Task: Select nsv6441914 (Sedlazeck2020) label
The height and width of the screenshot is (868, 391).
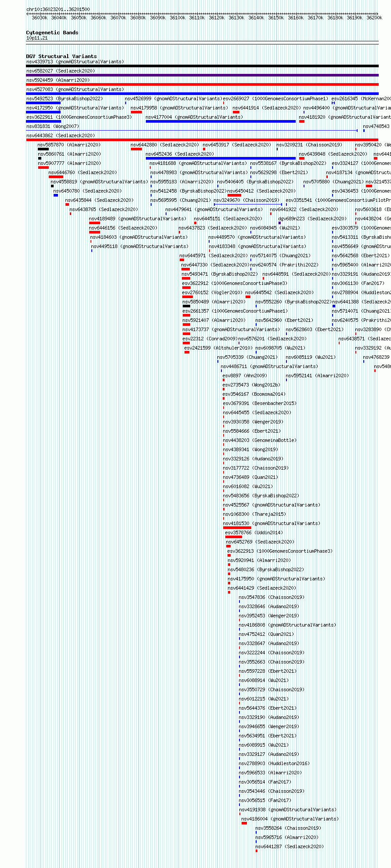Action: click(x=267, y=108)
